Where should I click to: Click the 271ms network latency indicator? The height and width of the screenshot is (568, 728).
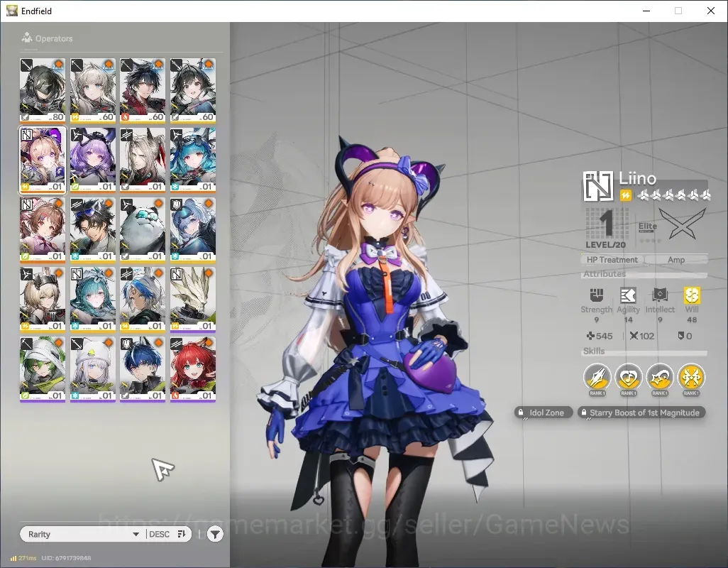point(23,558)
